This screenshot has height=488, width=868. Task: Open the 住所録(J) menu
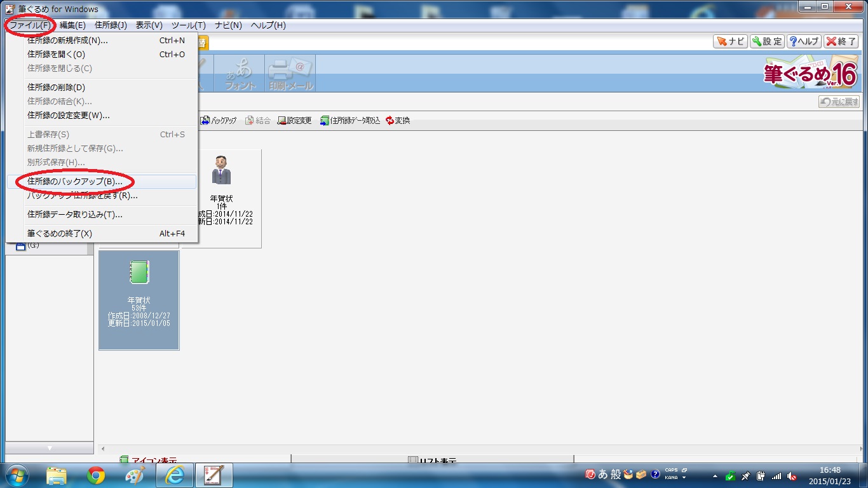click(111, 25)
